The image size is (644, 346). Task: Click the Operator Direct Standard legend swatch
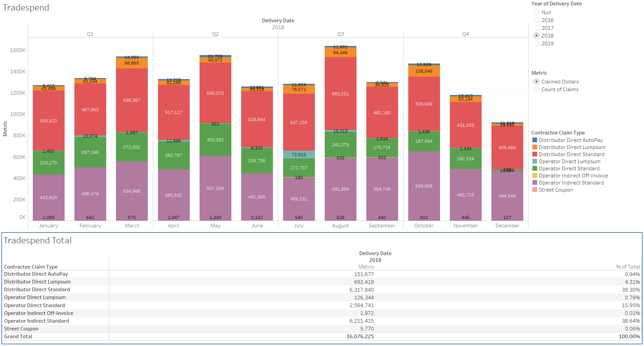(x=535, y=168)
